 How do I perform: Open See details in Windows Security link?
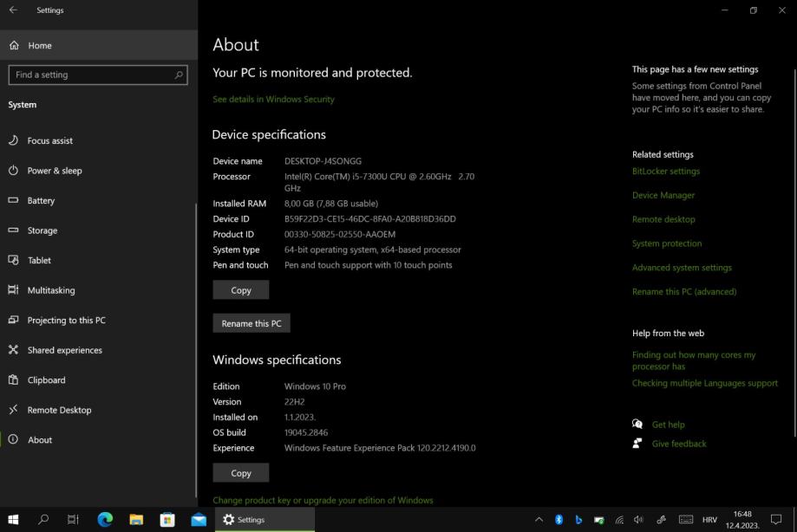(273, 99)
